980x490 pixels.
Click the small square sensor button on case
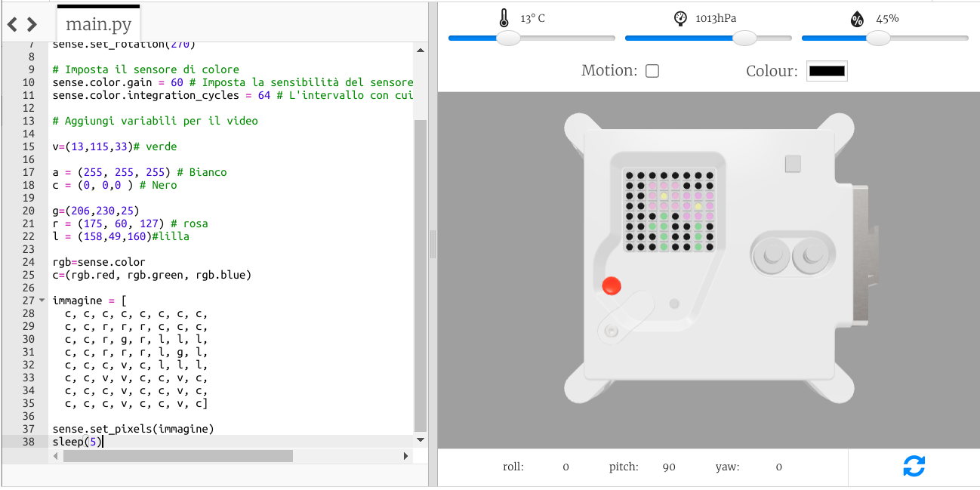pyautogui.click(x=793, y=163)
